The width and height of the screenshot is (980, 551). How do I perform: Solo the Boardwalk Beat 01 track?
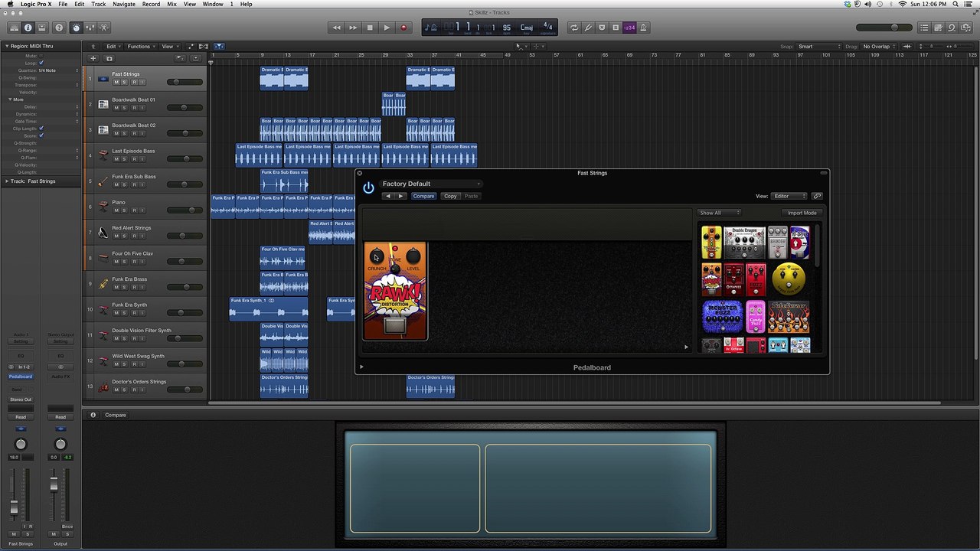[125, 108]
